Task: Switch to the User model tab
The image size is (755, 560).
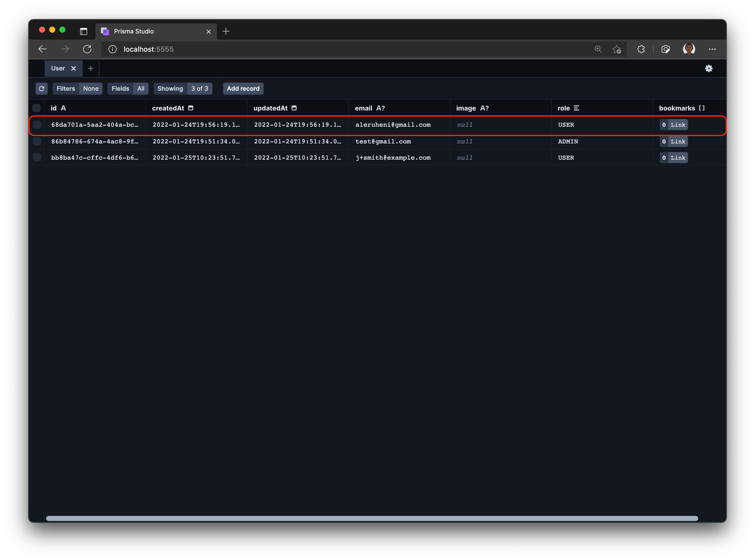Action: click(x=58, y=68)
